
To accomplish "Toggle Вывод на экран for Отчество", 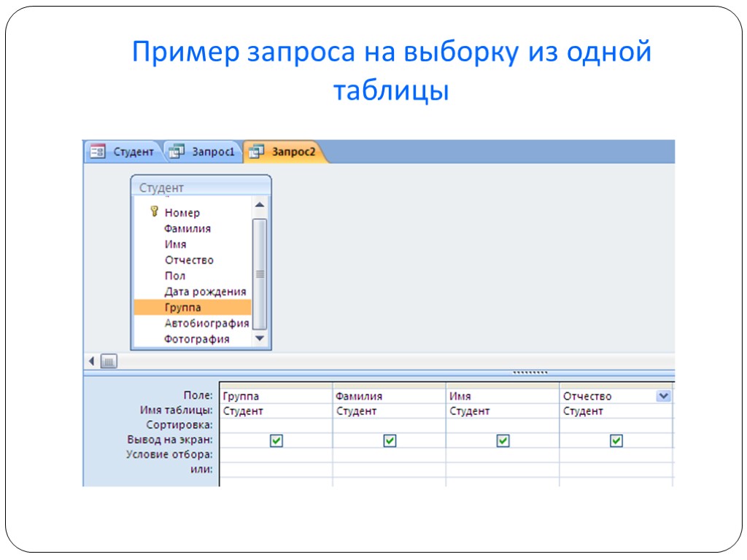I will [616, 440].
